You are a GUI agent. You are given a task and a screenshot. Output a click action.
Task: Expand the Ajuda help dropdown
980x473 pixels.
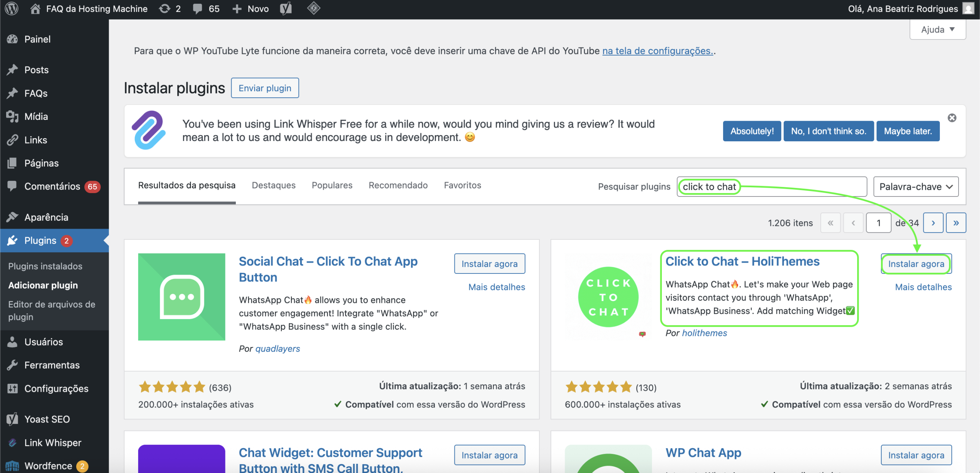pos(938,29)
